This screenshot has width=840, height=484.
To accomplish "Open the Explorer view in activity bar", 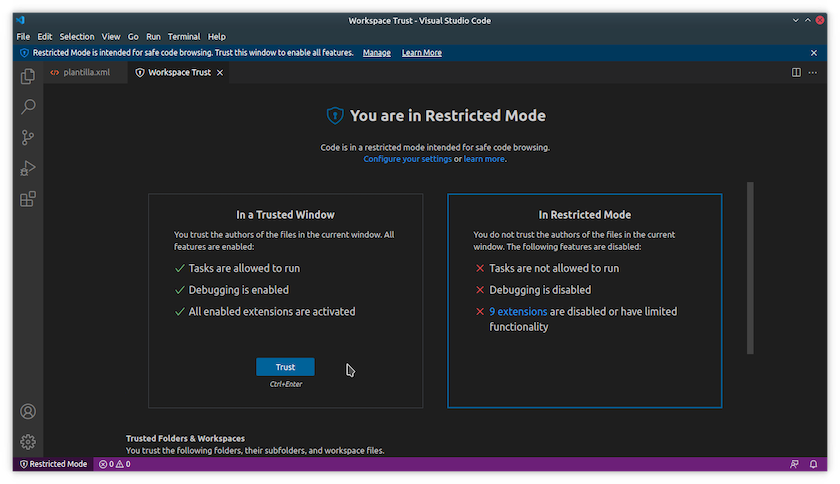I will click(28, 75).
